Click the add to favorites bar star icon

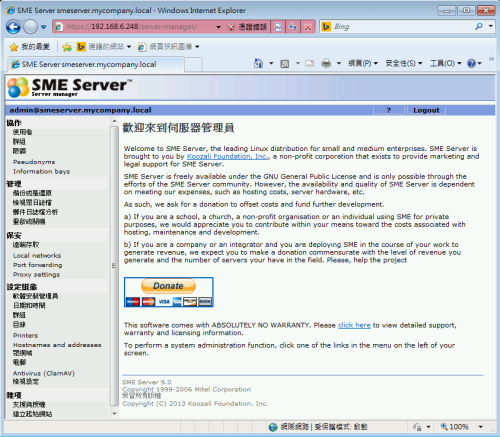point(67,47)
